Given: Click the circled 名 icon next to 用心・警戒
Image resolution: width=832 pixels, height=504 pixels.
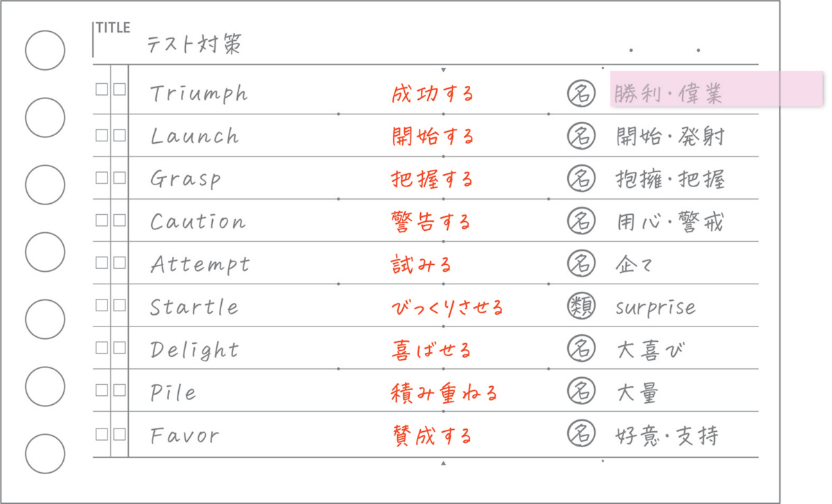Looking at the screenshot, I should click(x=581, y=222).
